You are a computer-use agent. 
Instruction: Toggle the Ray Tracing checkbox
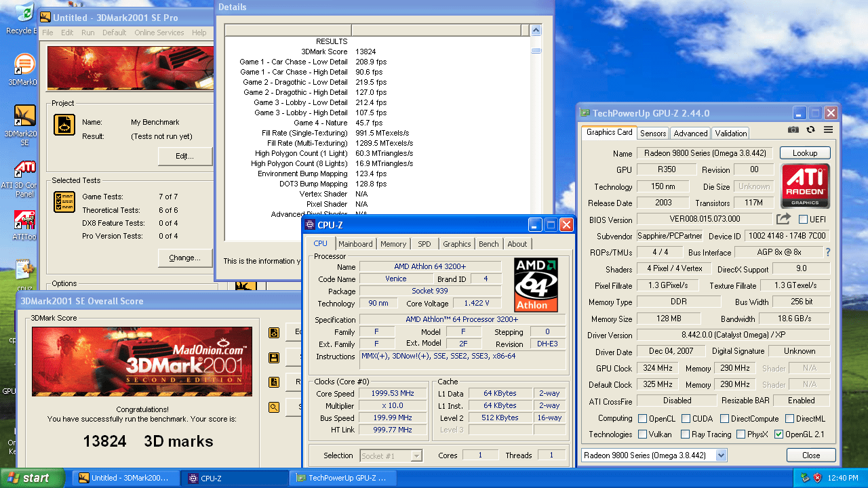pyautogui.click(x=686, y=434)
